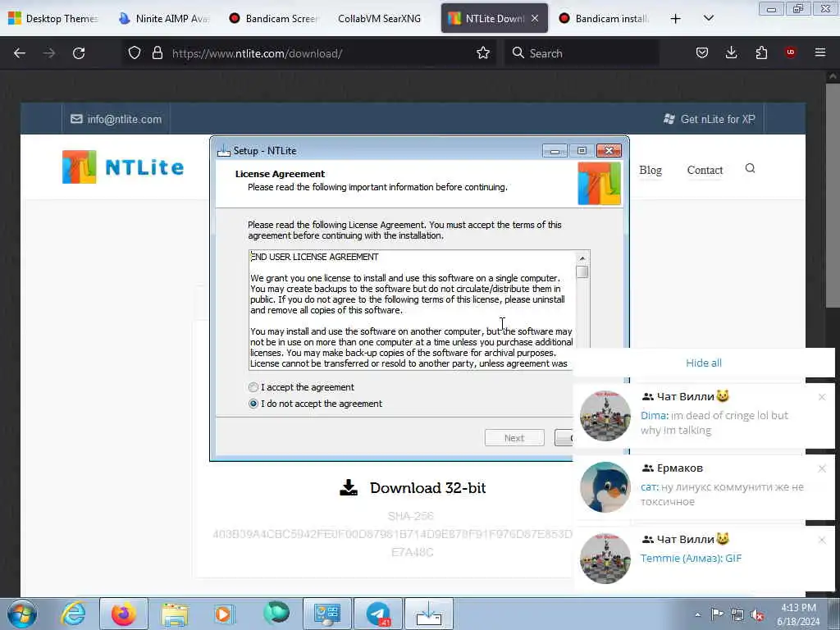Open the extensions puzzle icon
This screenshot has height=630, width=840.
761,52
